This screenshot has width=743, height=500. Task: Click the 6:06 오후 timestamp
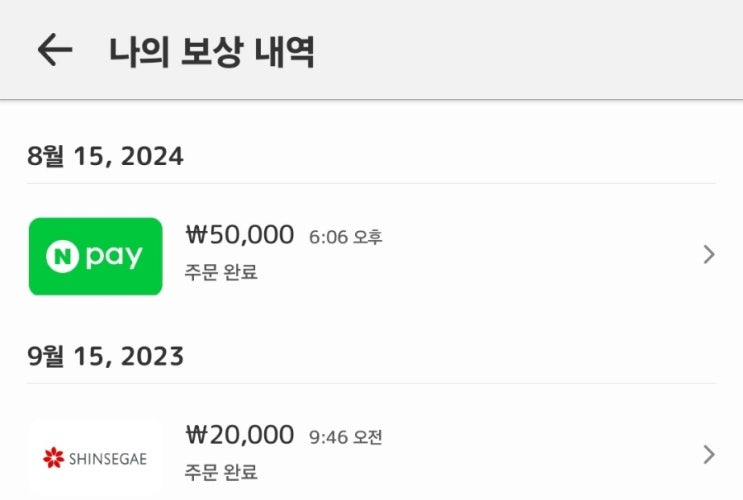(345, 237)
